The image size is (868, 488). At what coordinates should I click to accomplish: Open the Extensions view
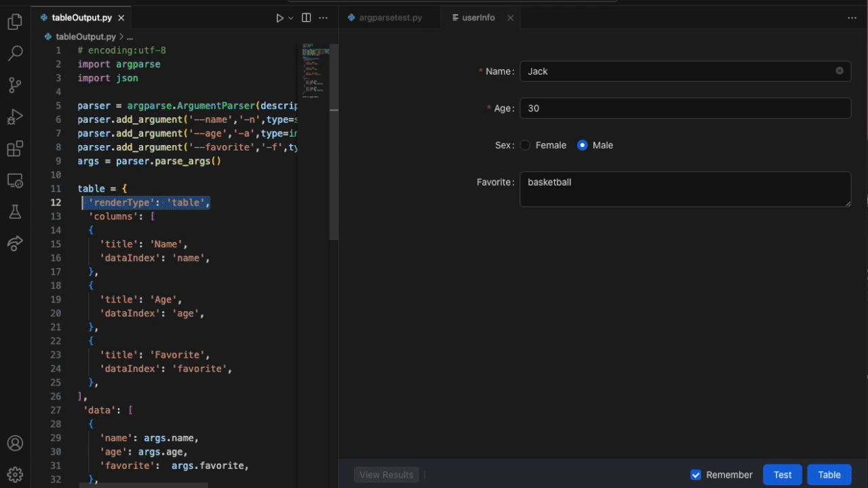click(x=15, y=148)
